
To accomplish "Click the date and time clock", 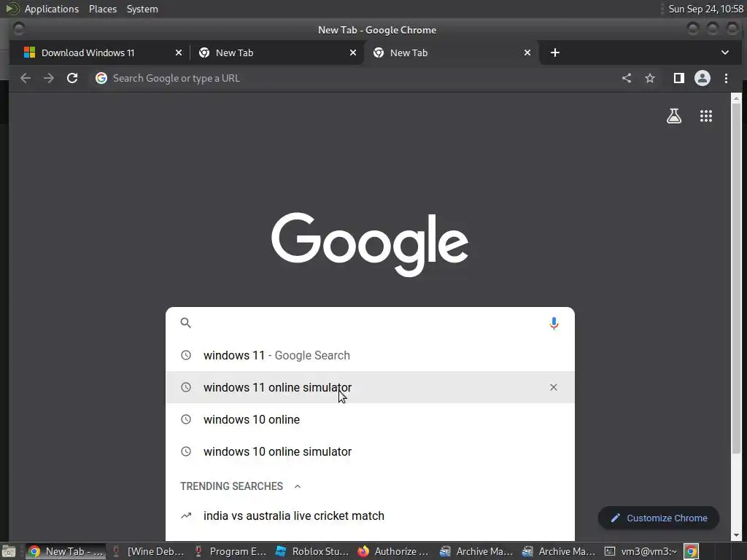I will [x=705, y=9].
